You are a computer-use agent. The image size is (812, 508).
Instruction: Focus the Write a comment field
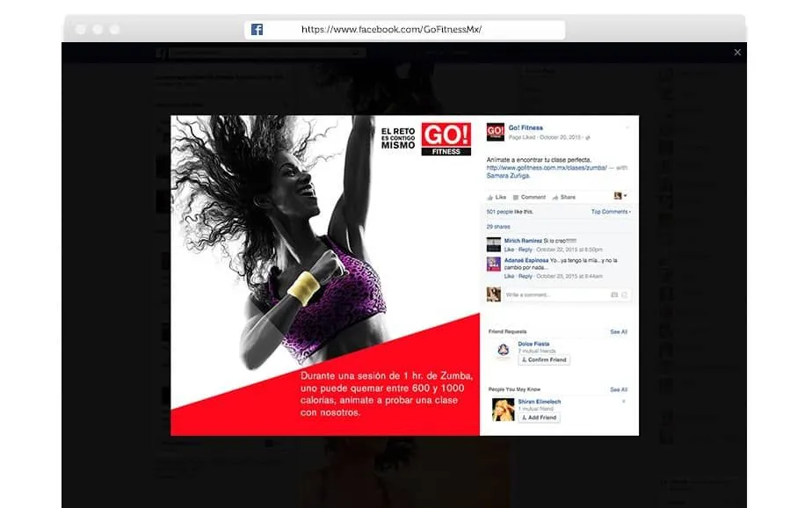(567, 294)
